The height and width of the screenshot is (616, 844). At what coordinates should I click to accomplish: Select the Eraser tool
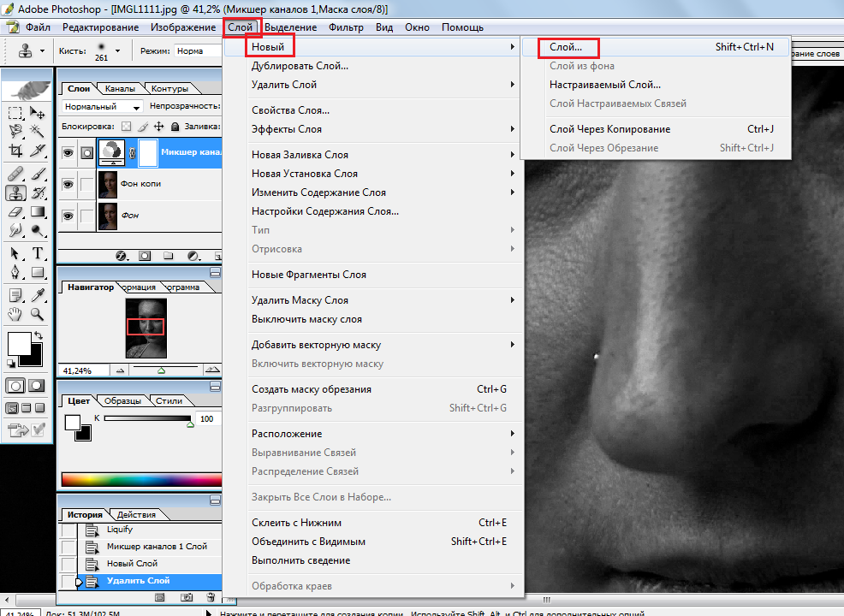click(x=15, y=212)
